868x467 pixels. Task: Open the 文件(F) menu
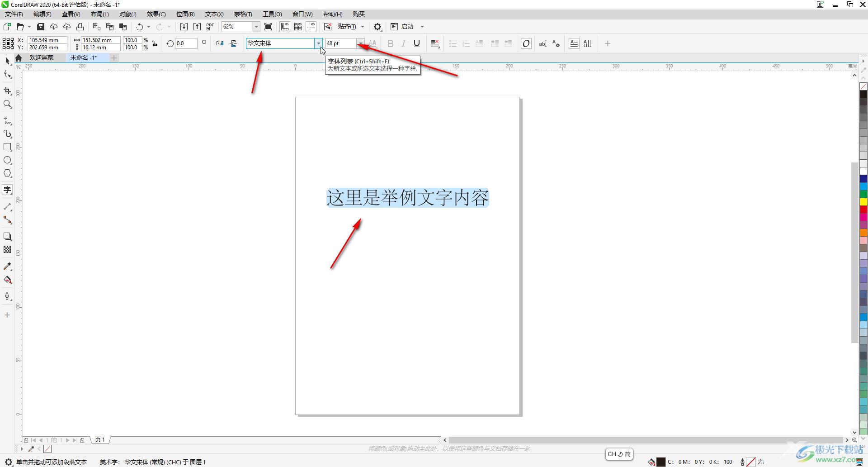[x=14, y=14]
